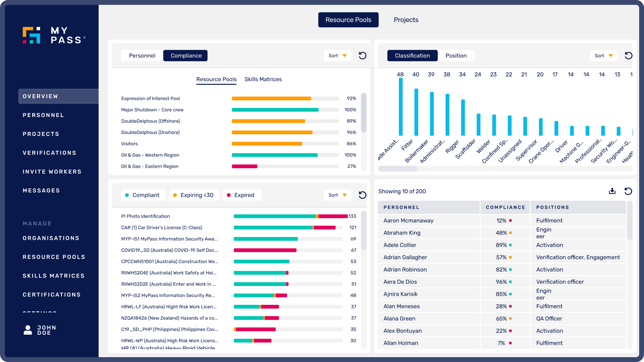Switch to the Projects tab
Screen dimensions: 644x362
click(406, 19)
